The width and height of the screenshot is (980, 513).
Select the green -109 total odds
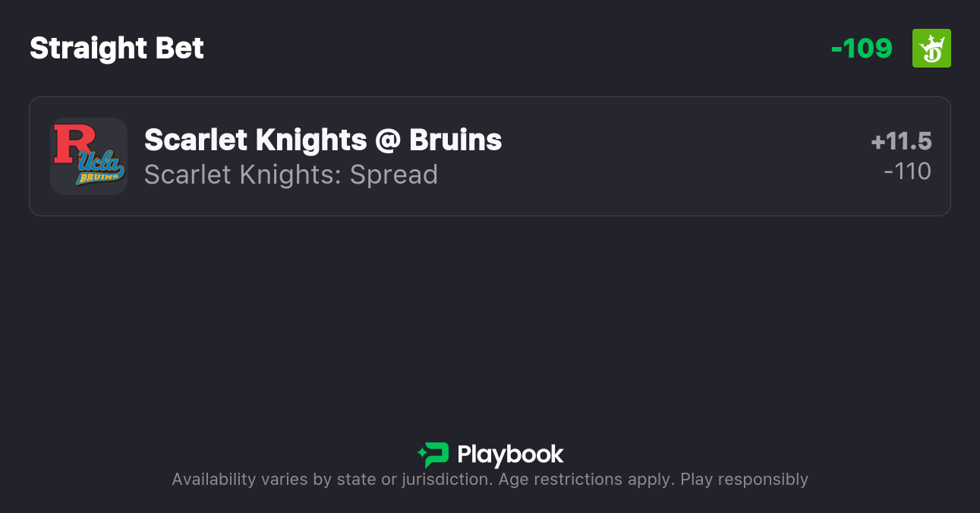click(x=862, y=49)
